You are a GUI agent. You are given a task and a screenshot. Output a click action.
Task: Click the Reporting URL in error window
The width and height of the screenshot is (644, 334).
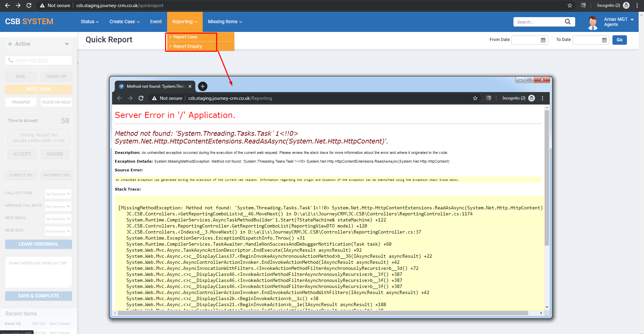pyautogui.click(x=230, y=98)
